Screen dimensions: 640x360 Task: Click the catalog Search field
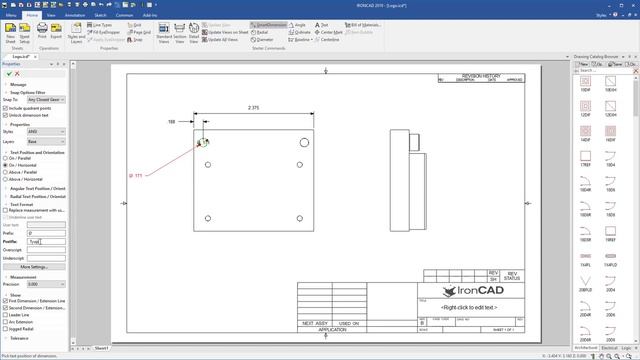point(605,71)
